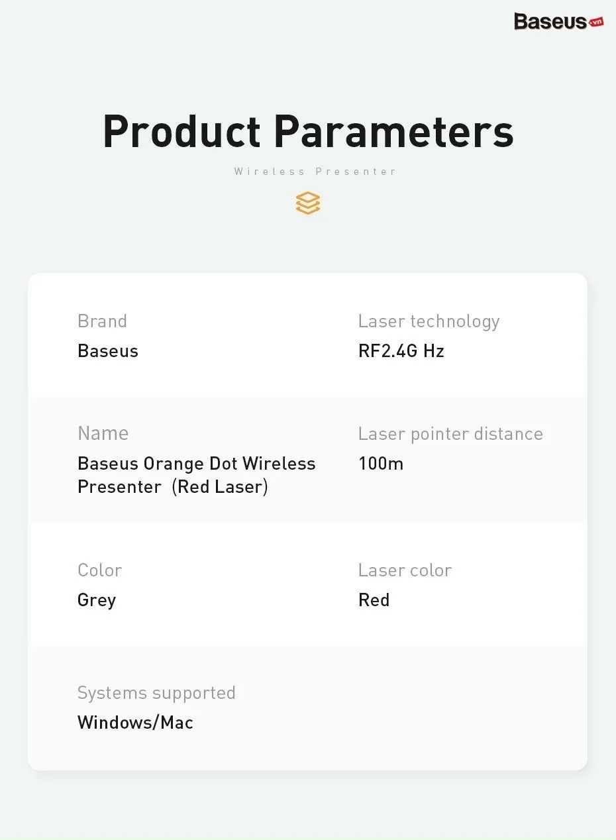
Task: Select the Grey color value
Action: coord(97,600)
